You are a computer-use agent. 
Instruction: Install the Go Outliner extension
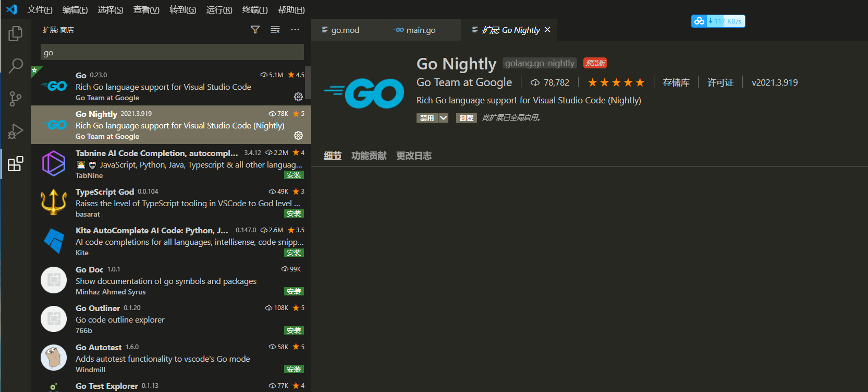point(294,330)
